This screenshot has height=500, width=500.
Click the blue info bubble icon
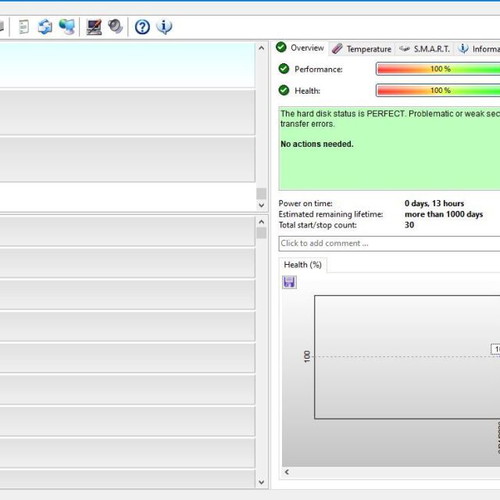[x=164, y=27]
